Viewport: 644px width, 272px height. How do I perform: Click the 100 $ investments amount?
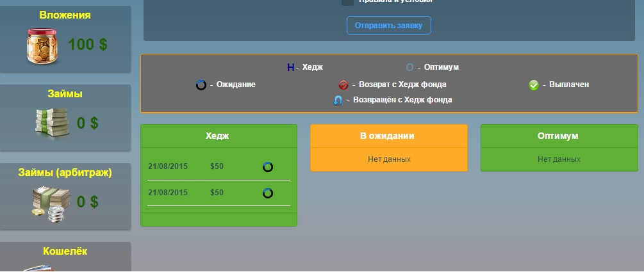[88, 44]
